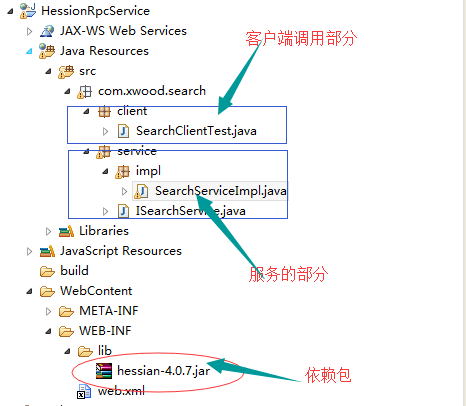
Task: Select the lib folder label
Action: pos(105,351)
